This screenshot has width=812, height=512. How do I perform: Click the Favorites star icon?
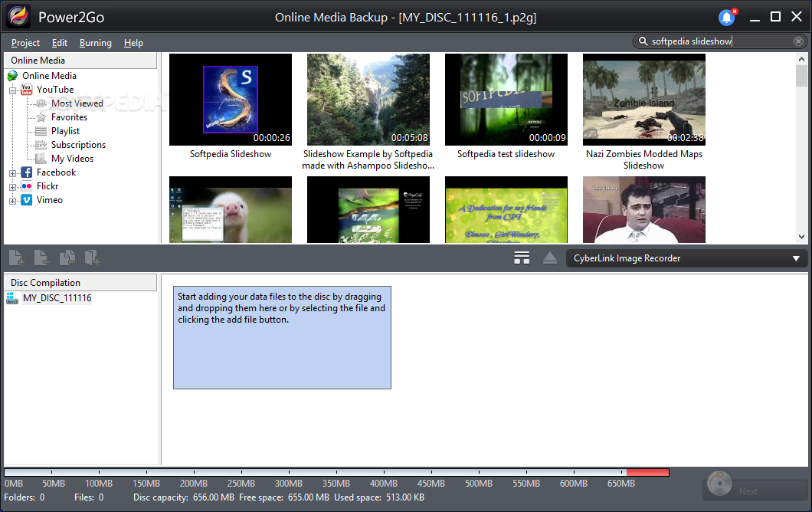tap(41, 117)
